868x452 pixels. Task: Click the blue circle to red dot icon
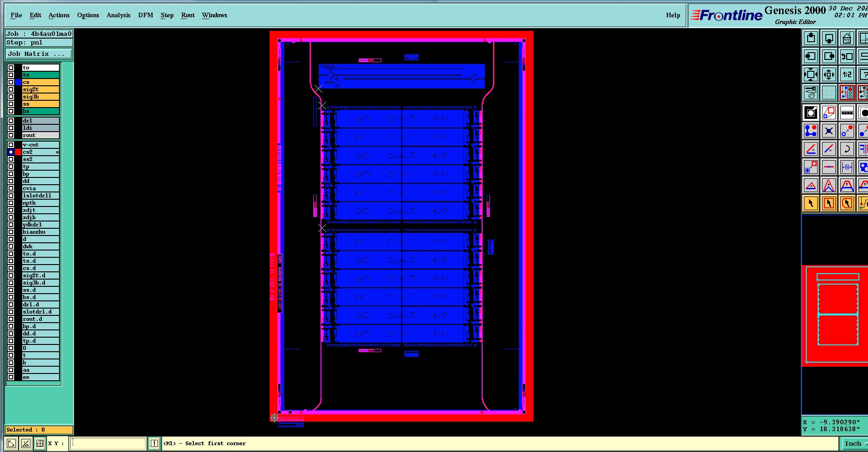[847, 131]
